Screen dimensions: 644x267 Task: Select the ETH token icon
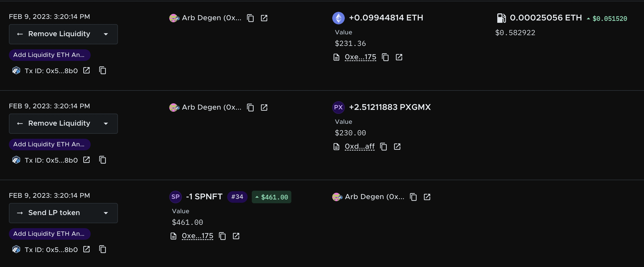click(338, 18)
